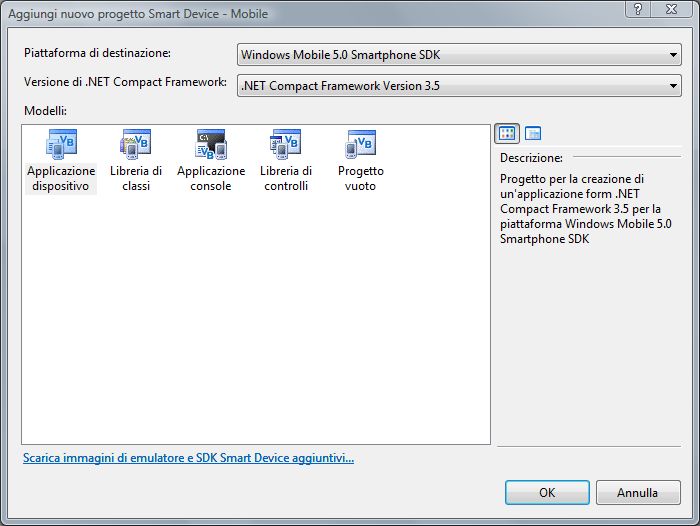Select the Progetto vuoto template icon
This screenshot has height=526, width=700.
click(361, 144)
